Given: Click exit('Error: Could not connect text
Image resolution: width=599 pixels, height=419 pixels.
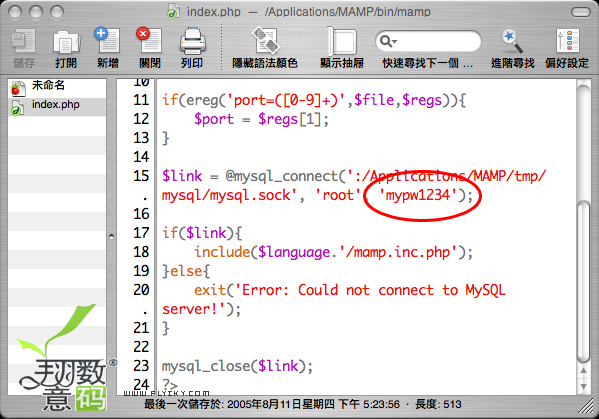Looking at the screenshot, I should (x=350, y=290).
